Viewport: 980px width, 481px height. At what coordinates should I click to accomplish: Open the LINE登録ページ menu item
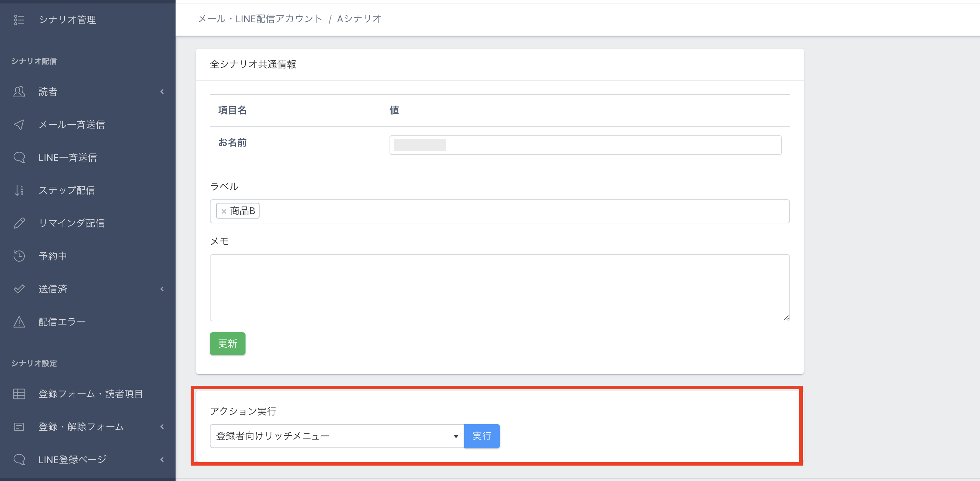(72, 460)
